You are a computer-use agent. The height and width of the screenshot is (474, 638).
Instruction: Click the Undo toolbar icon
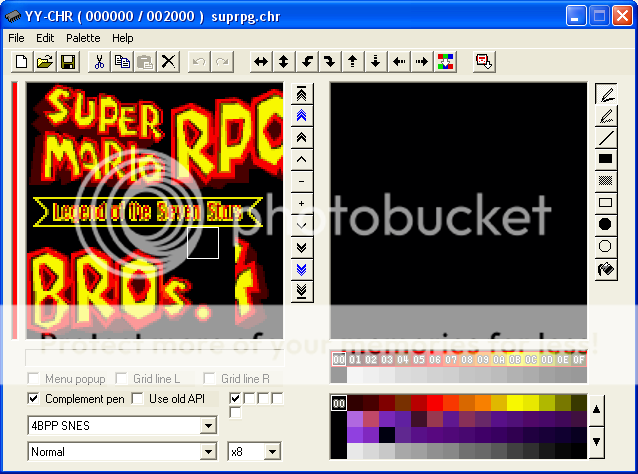click(199, 62)
